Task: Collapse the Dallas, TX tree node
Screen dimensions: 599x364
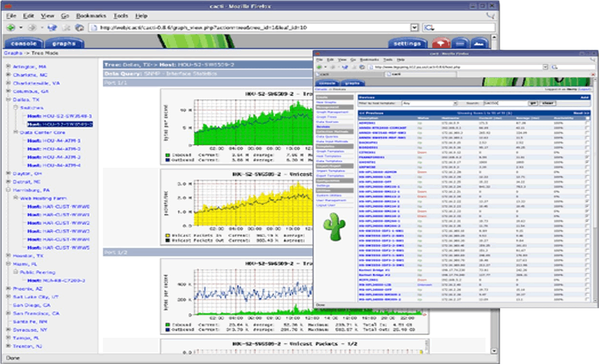Action: point(8,100)
